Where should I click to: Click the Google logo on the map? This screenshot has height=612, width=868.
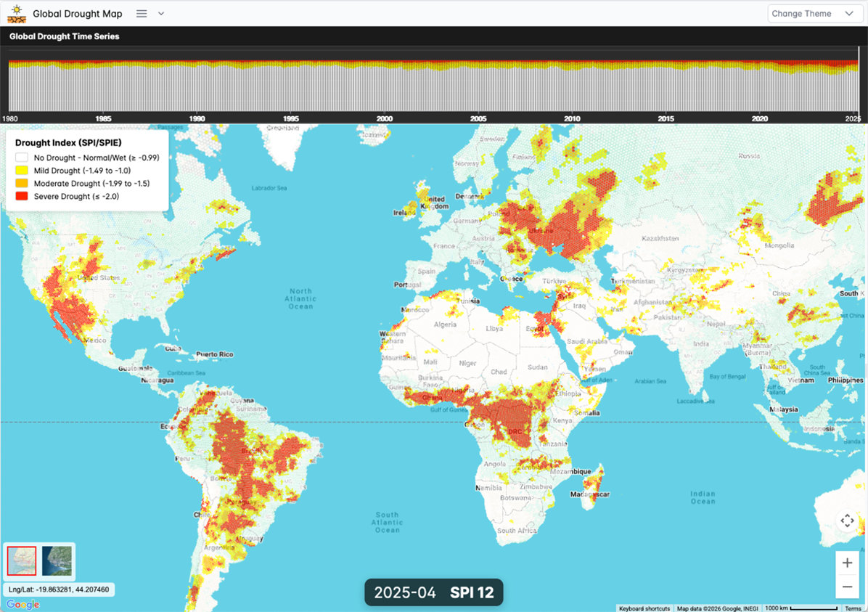coord(23,605)
